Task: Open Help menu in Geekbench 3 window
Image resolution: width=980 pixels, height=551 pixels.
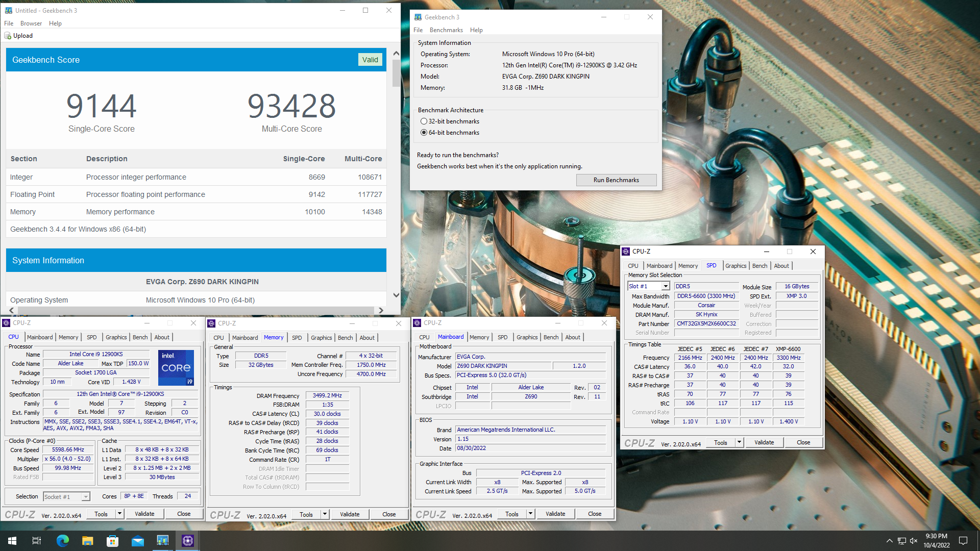Action: click(476, 30)
